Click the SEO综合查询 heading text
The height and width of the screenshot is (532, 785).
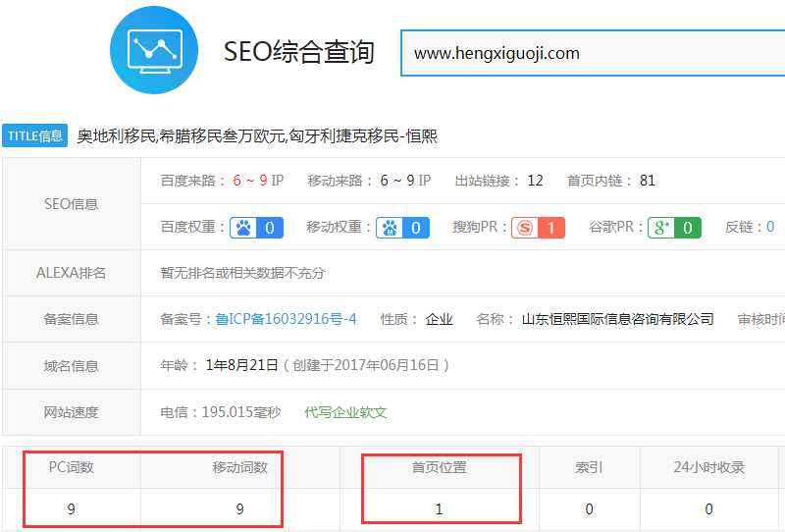click(x=299, y=52)
